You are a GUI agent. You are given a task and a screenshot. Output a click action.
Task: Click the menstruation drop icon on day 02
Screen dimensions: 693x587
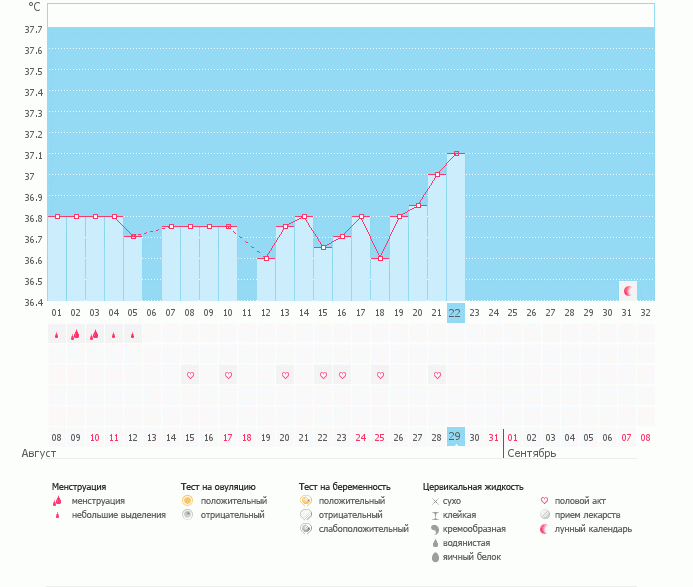[x=75, y=335]
